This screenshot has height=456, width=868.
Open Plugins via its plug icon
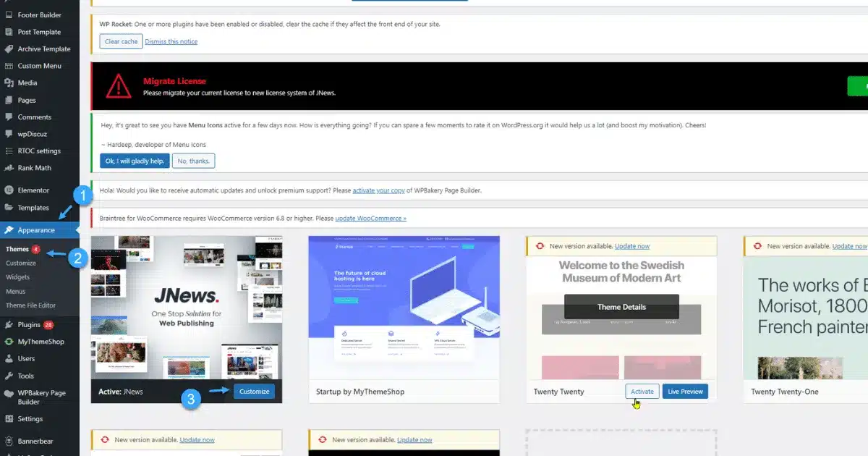[x=9, y=325]
